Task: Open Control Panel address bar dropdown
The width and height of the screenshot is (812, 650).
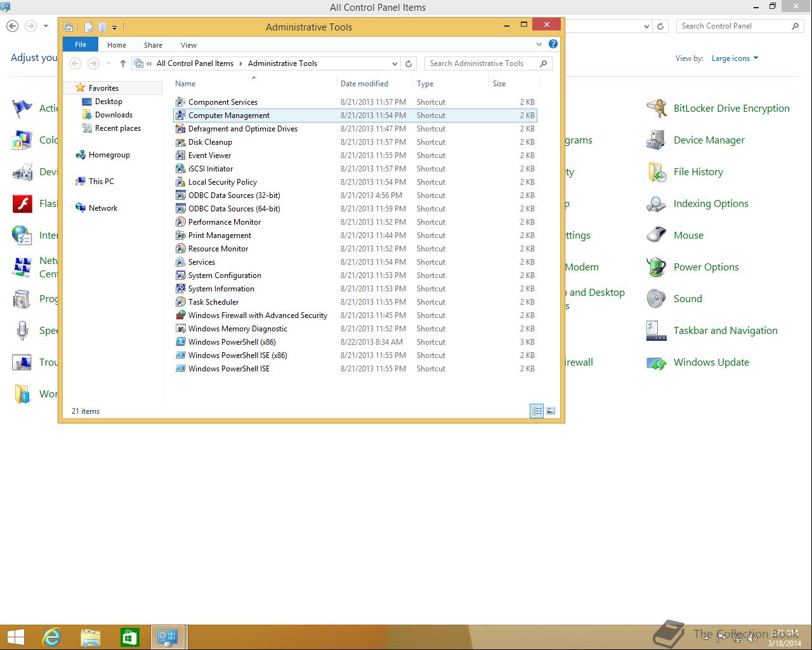Action: tap(646, 26)
